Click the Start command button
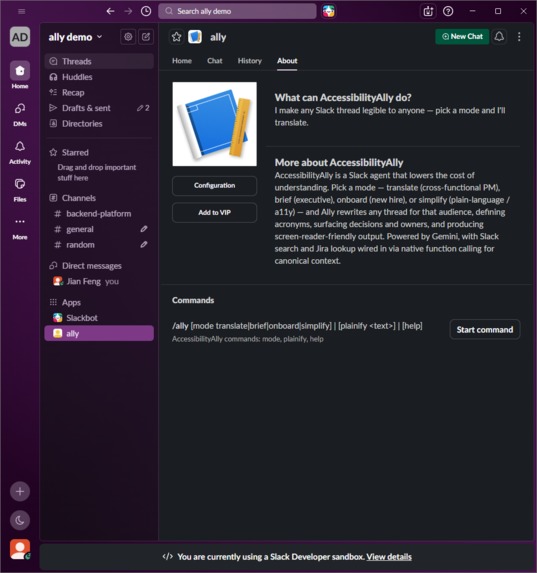The height and width of the screenshot is (573, 537). tap(484, 330)
